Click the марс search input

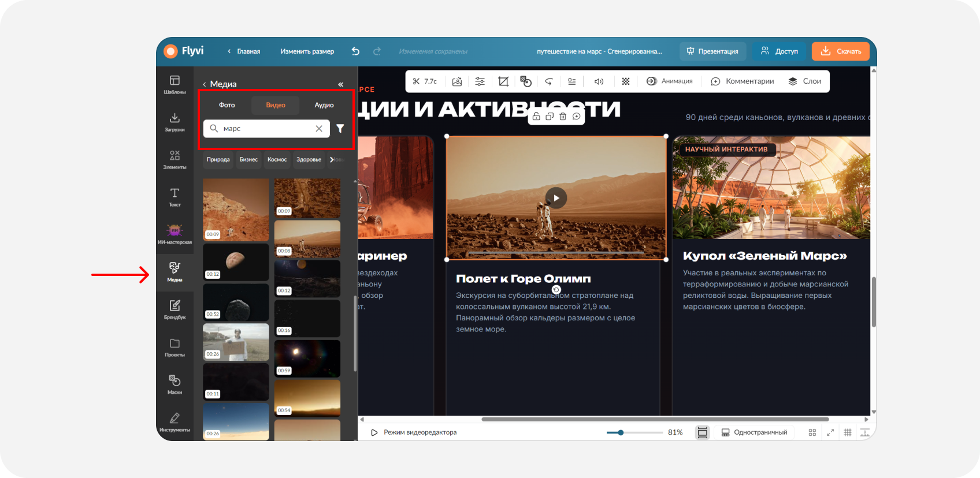[266, 129]
